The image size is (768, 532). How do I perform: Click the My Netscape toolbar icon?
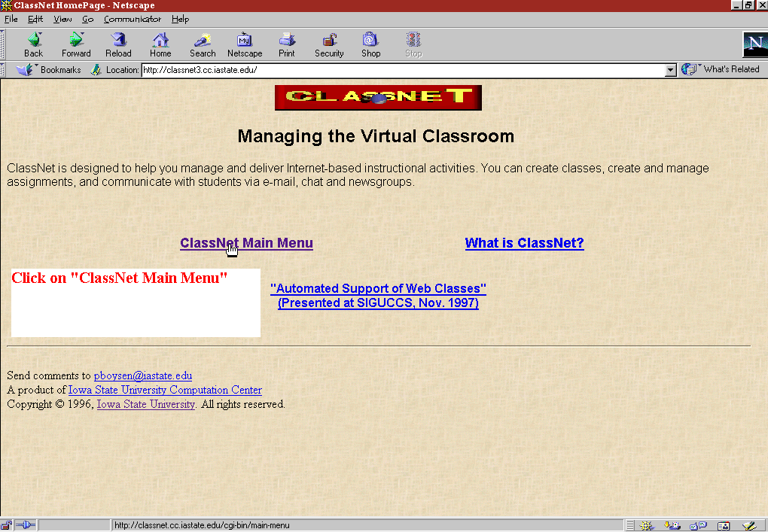pyautogui.click(x=245, y=44)
